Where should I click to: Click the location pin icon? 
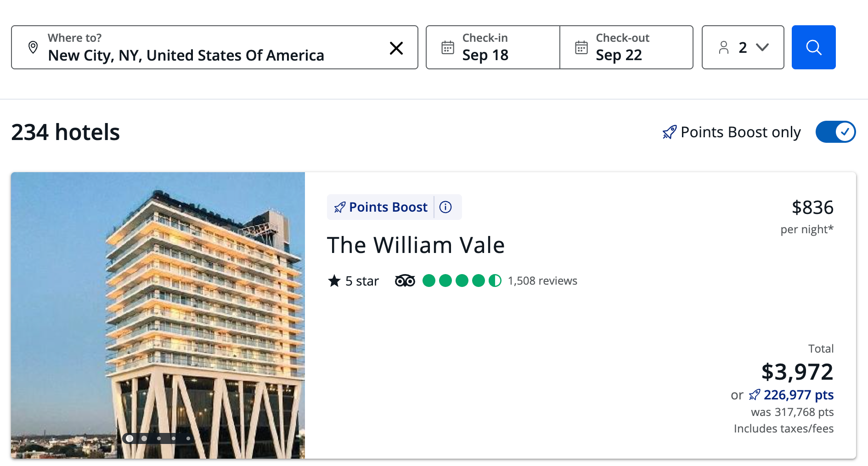(33, 47)
